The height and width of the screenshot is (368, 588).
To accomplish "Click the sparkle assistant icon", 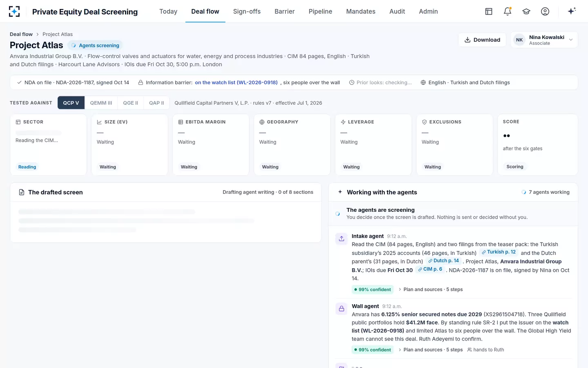I will click(572, 11).
